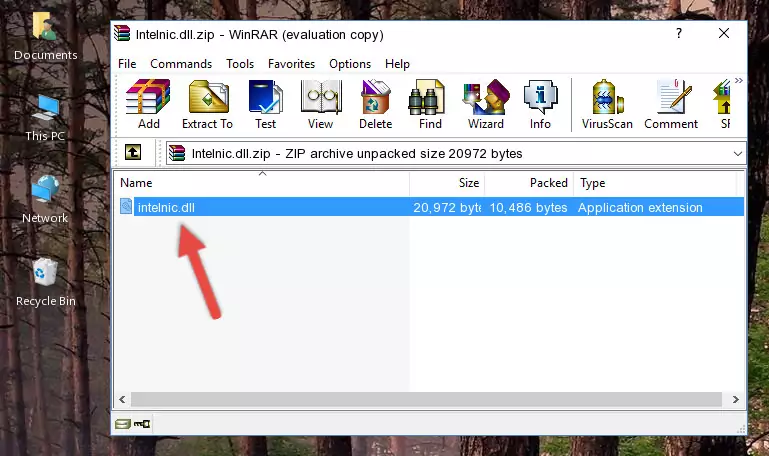Go up one folder level
This screenshot has height=456, width=769.
(x=132, y=152)
